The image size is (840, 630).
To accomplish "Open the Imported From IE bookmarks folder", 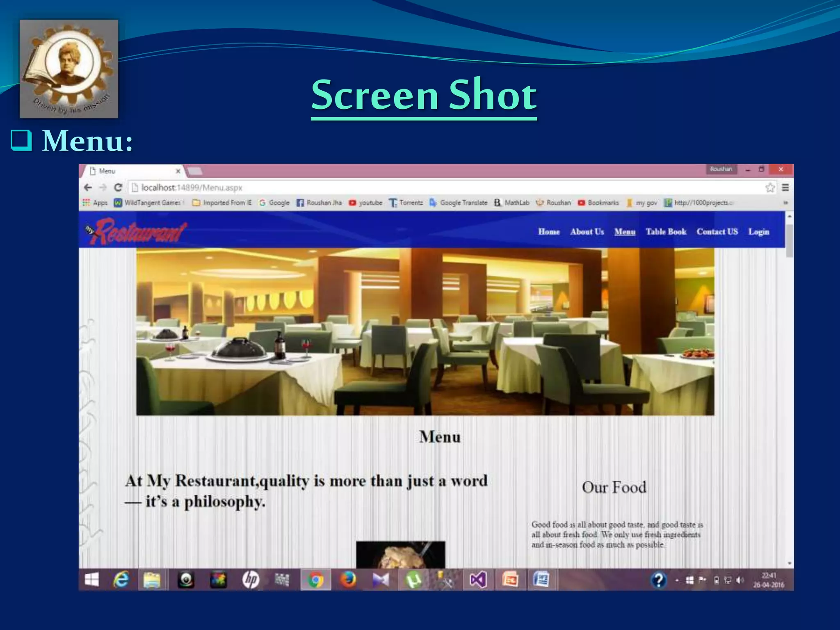I will pos(222,203).
